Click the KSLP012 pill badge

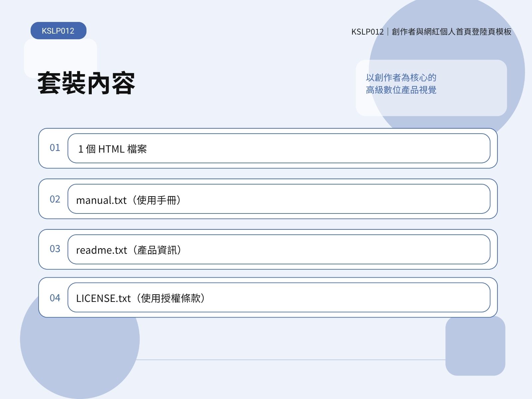[59, 31]
